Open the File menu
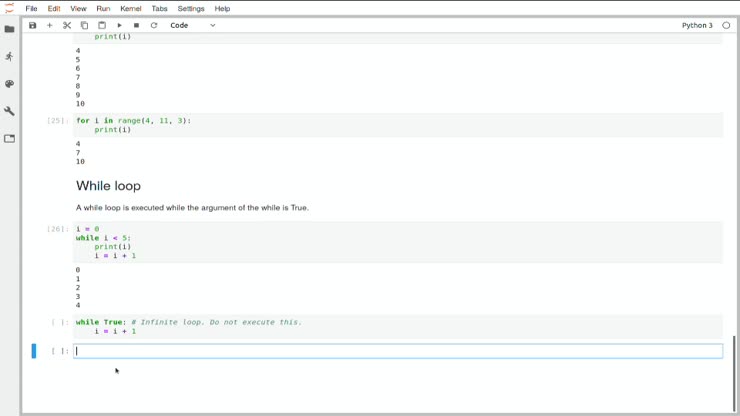This screenshot has width=740, height=416. click(x=32, y=8)
